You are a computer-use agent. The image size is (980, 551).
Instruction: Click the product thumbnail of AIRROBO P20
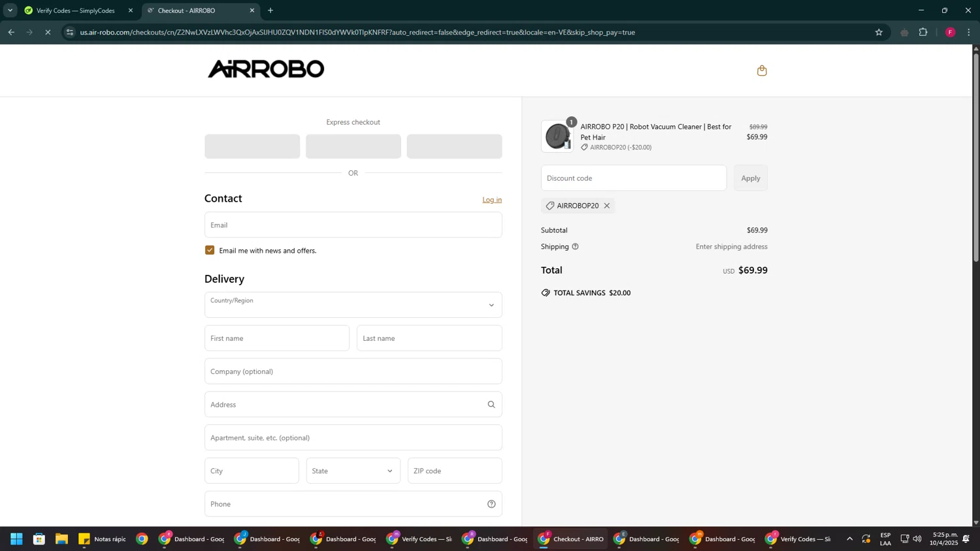(x=557, y=136)
